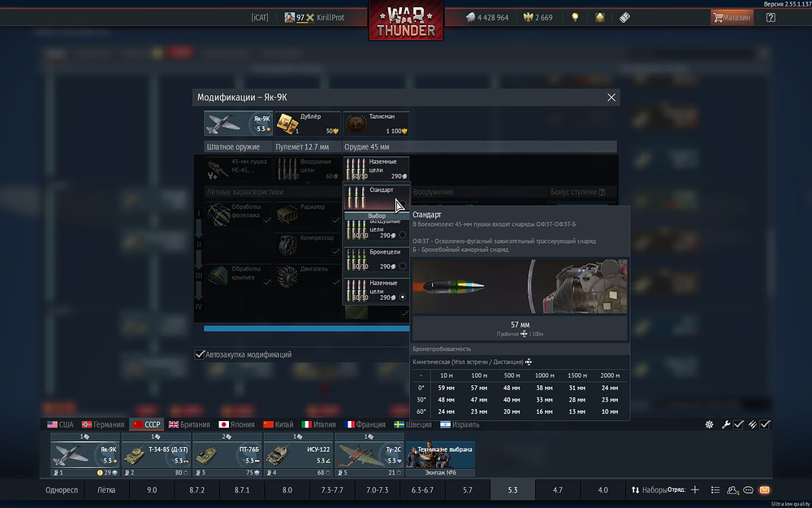The width and height of the screenshot is (812, 508).
Task: Select ПТ-76Б vehicle slot
Action: coord(227,454)
